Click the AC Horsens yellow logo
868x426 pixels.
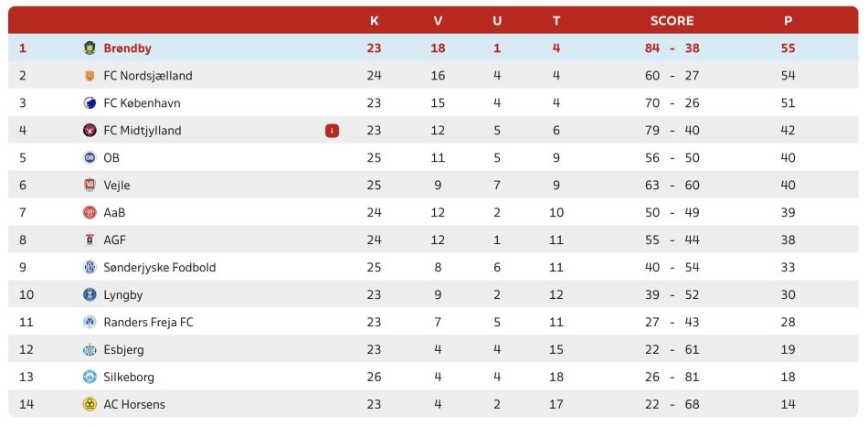90,404
